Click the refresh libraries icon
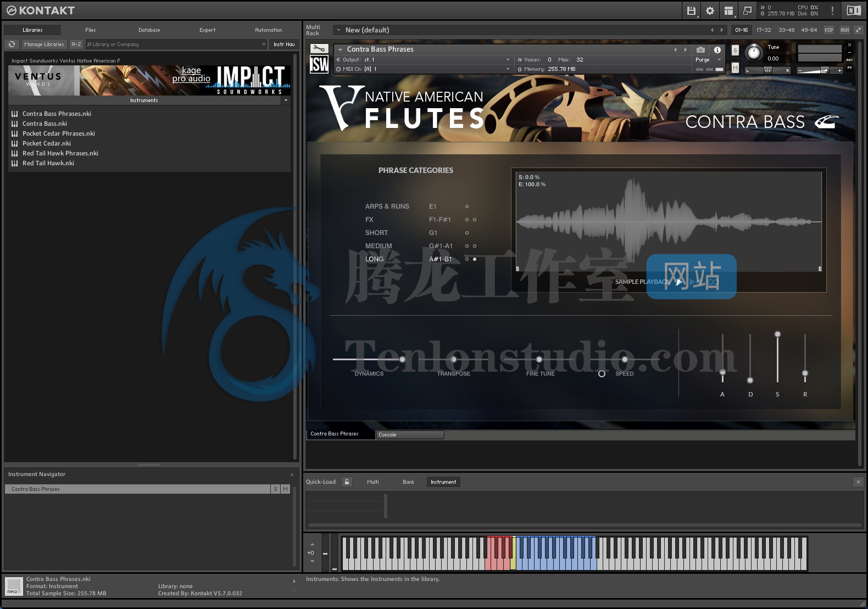 [12, 44]
